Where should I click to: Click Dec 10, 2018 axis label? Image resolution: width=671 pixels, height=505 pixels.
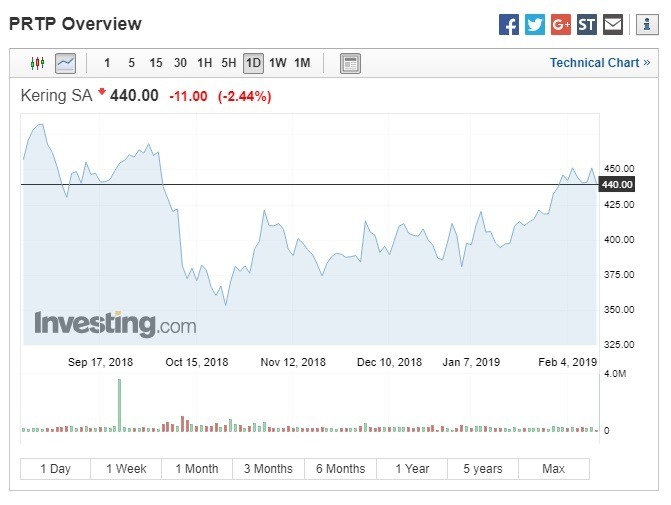(389, 362)
